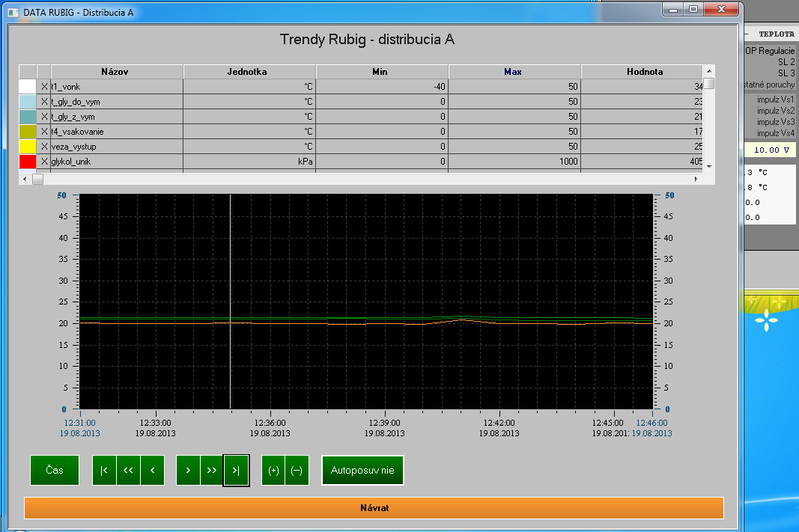Click the white color swatch for t1_vonk

[x=28, y=87]
